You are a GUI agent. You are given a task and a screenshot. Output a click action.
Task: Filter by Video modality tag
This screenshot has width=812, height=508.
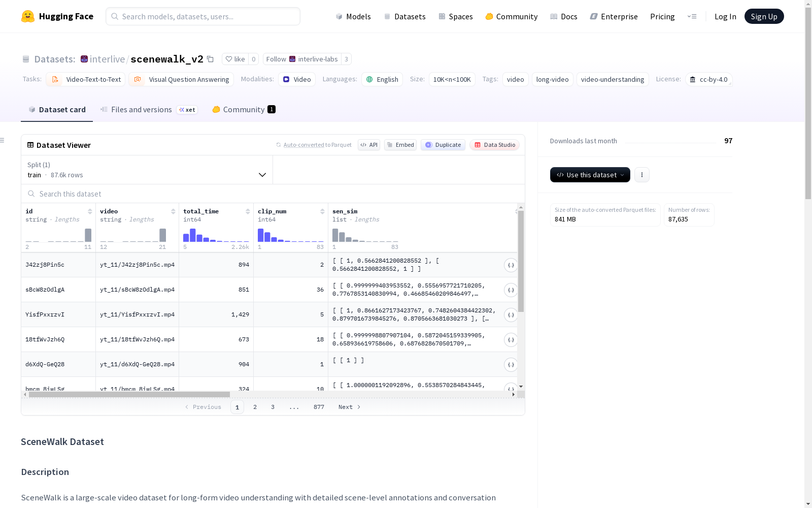[297, 79]
